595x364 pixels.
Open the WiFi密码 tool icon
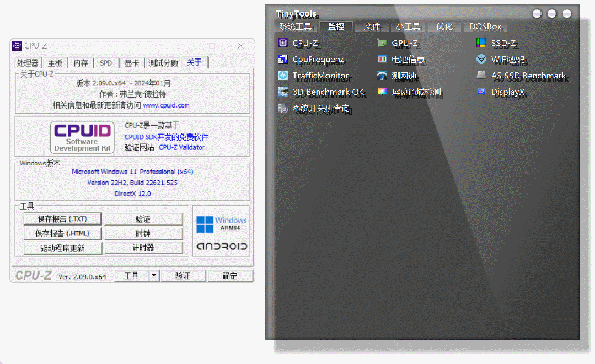[481, 59]
